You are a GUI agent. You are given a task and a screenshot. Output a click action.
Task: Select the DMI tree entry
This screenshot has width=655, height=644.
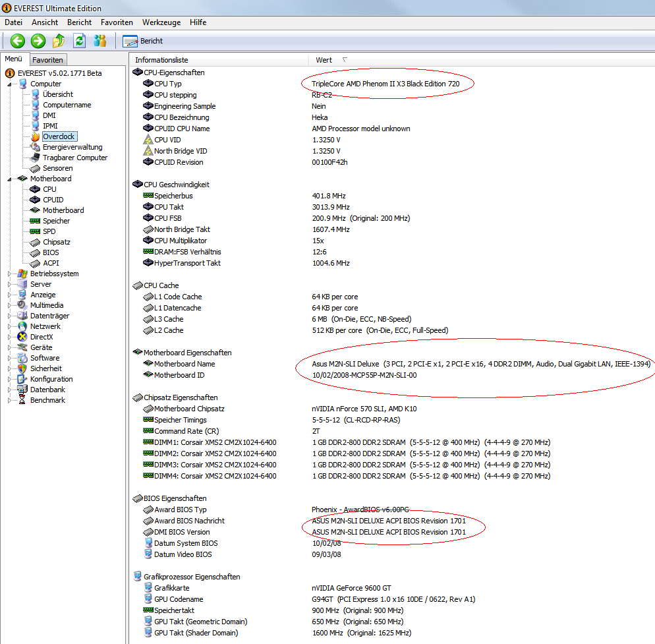49,115
